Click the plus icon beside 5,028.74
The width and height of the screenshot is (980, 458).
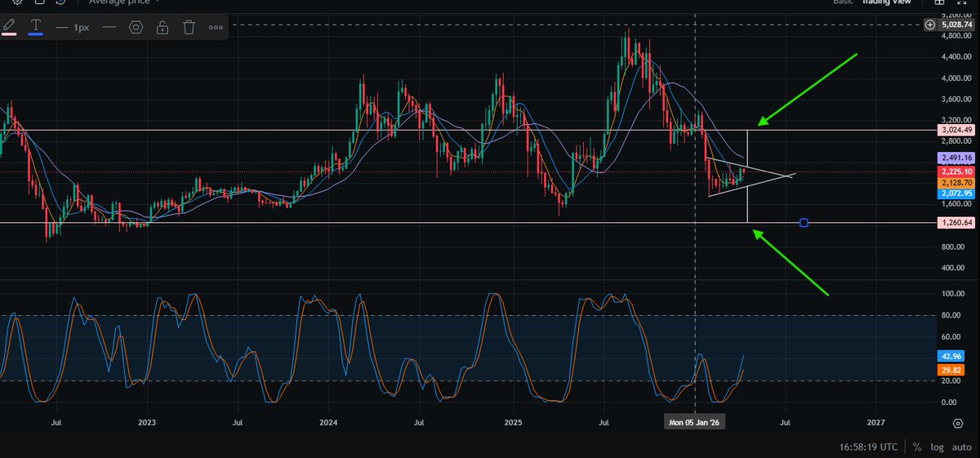tap(930, 24)
